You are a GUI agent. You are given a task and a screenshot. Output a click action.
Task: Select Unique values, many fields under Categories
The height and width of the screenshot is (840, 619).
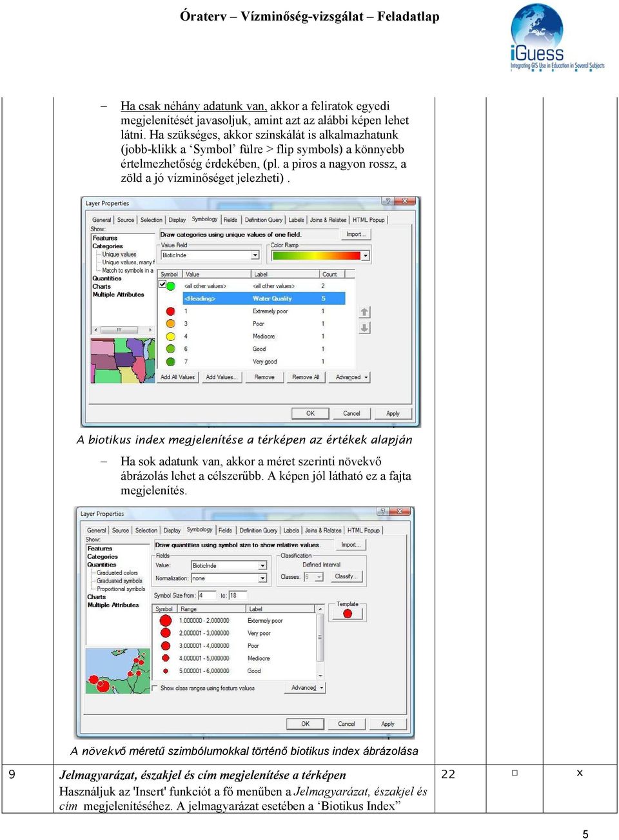[128, 262]
